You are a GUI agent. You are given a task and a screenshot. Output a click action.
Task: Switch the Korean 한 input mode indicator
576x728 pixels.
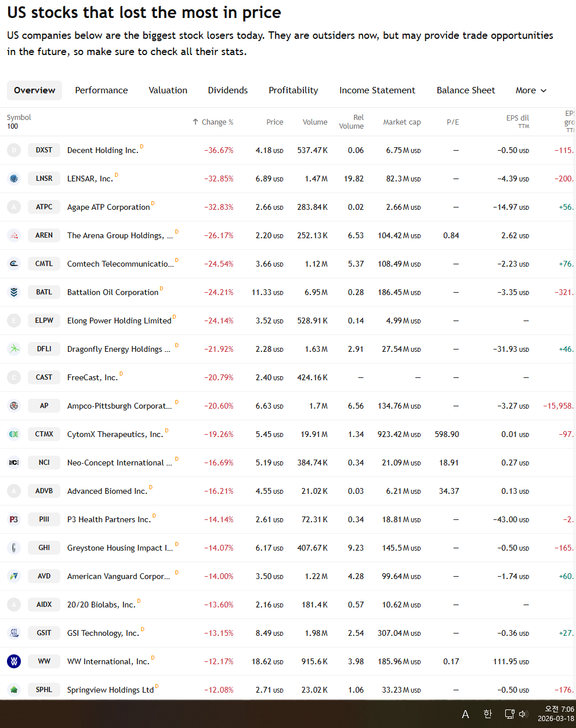point(487,714)
